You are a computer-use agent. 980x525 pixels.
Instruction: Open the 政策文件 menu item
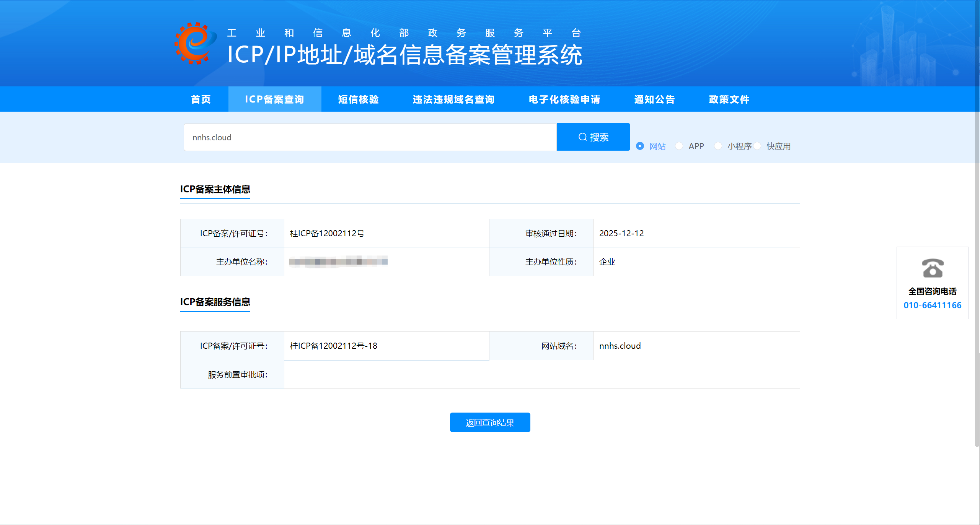[x=729, y=99]
